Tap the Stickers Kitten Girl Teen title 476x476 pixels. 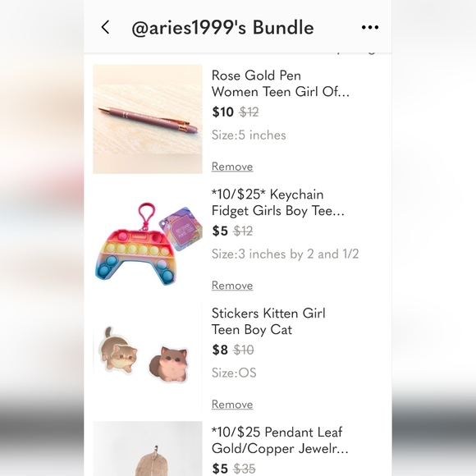(x=268, y=322)
